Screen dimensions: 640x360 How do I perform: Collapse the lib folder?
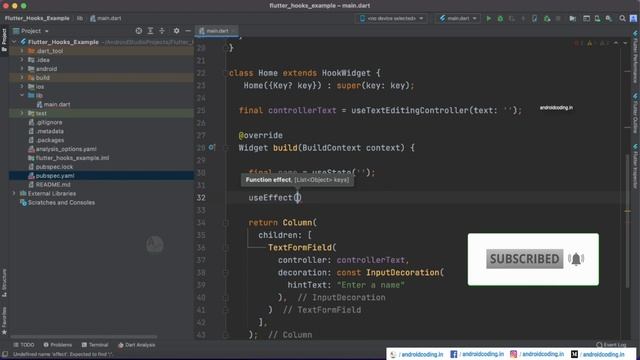[x=22, y=96]
